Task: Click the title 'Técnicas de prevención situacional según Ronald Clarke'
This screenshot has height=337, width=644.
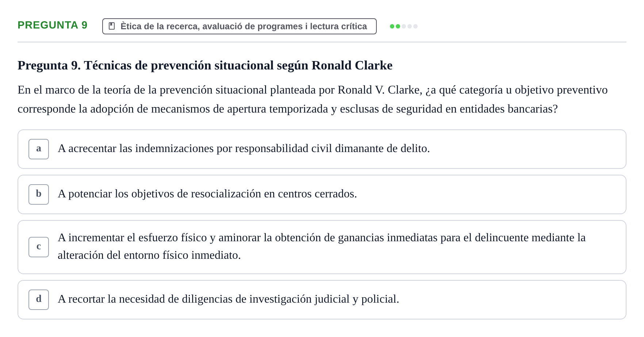Action: 205,65
